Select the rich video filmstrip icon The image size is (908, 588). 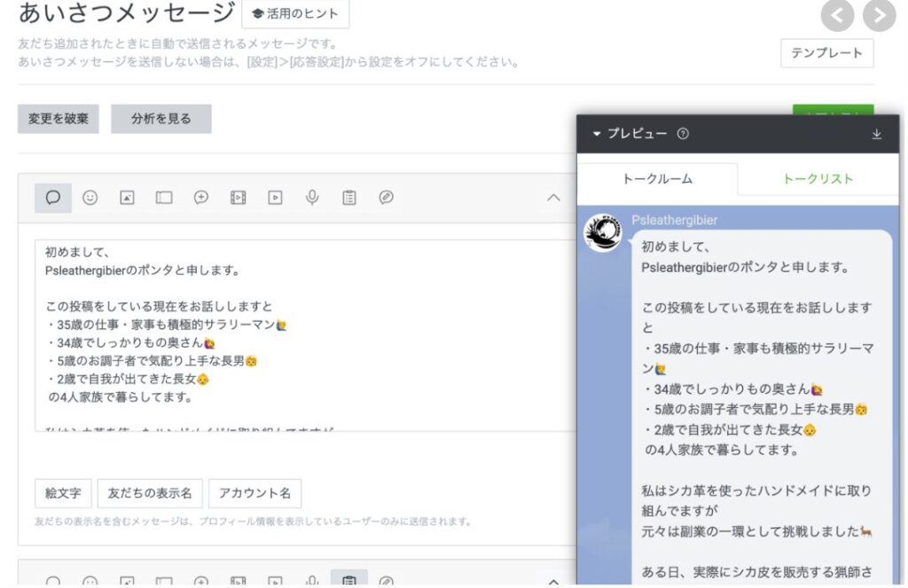tap(238, 198)
